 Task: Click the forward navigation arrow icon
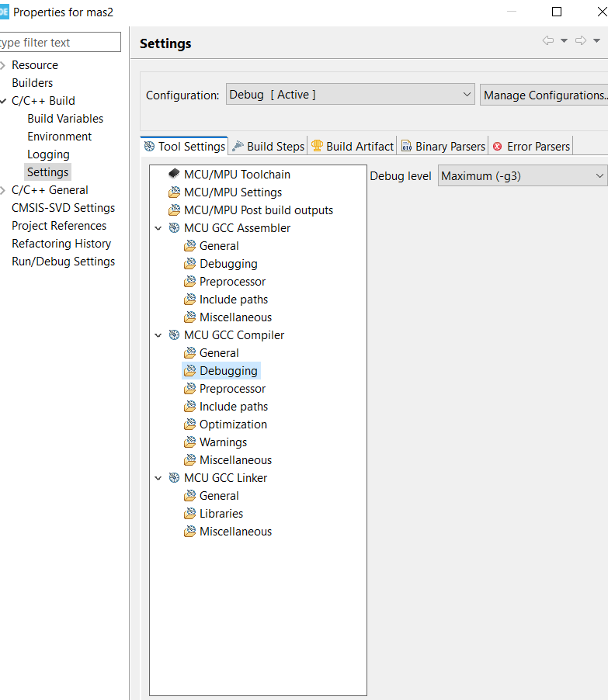coord(581,40)
